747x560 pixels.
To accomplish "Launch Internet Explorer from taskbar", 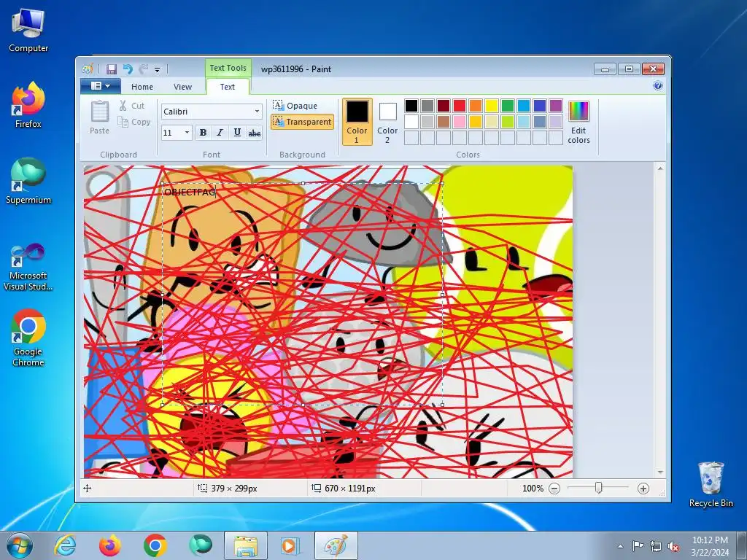I will point(65,545).
